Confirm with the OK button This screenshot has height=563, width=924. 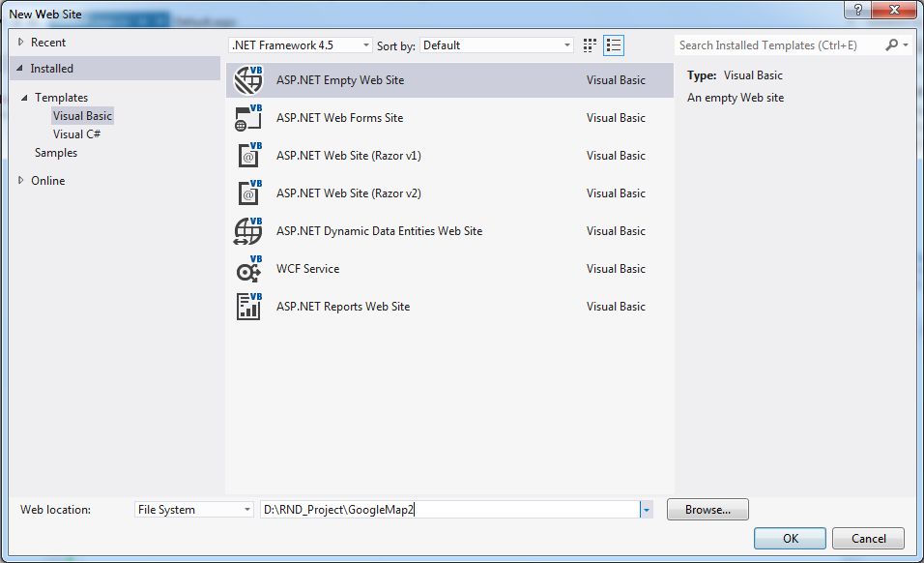(791, 538)
